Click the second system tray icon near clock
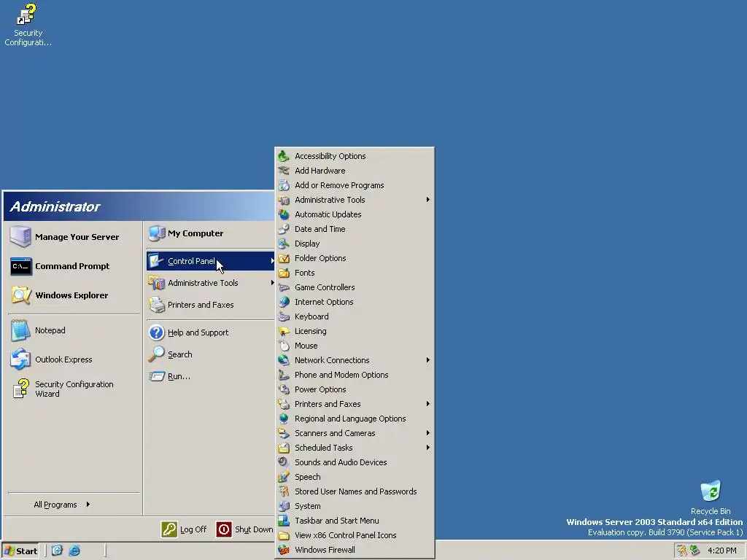Image resolution: width=747 pixels, height=560 pixels. tap(695, 551)
